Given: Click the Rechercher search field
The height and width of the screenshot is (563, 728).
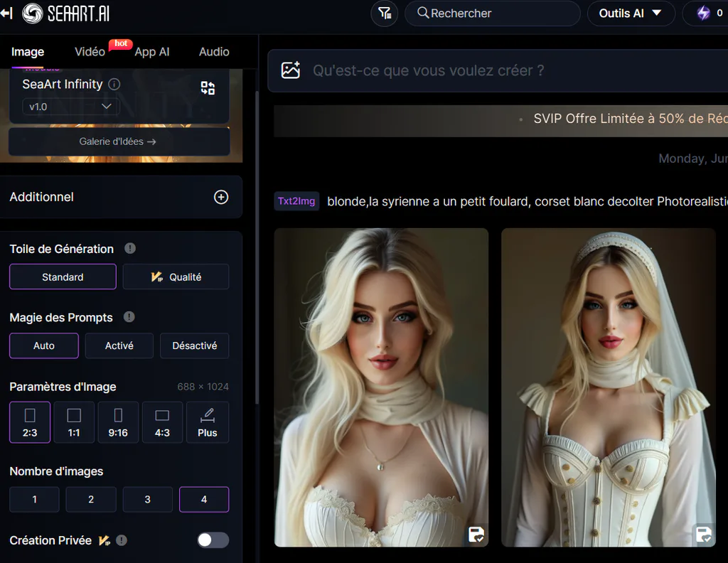Looking at the screenshot, I should pos(493,14).
